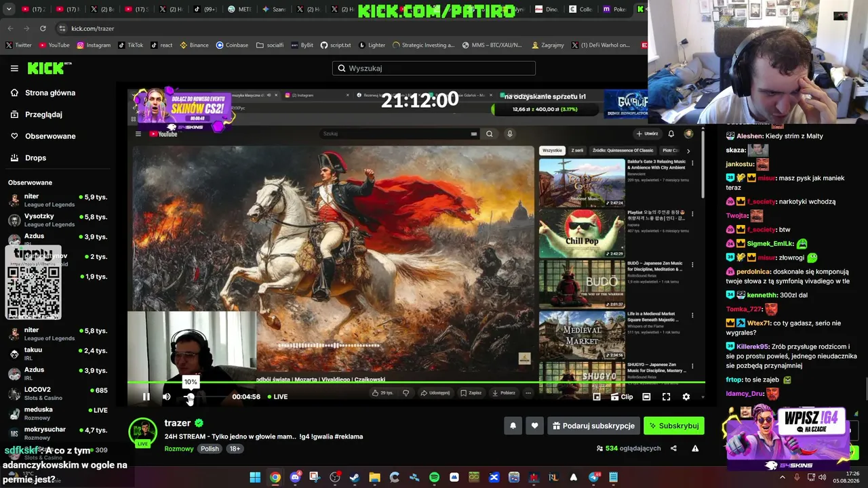The width and height of the screenshot is (868, 488).
Task: Open the Lighter bookmark
Action: point(372,45)
